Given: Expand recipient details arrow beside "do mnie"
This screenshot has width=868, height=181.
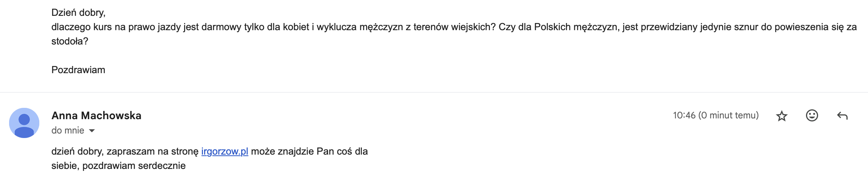Looking at the screenshot, I should (x=92, y=131).
